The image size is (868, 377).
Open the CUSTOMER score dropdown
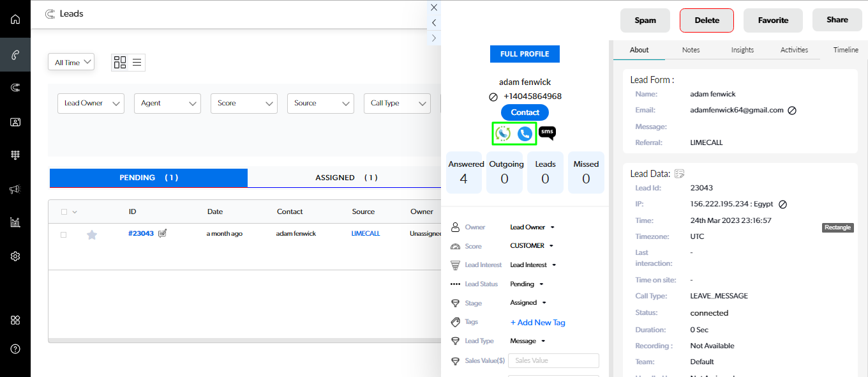coord(532,246)
